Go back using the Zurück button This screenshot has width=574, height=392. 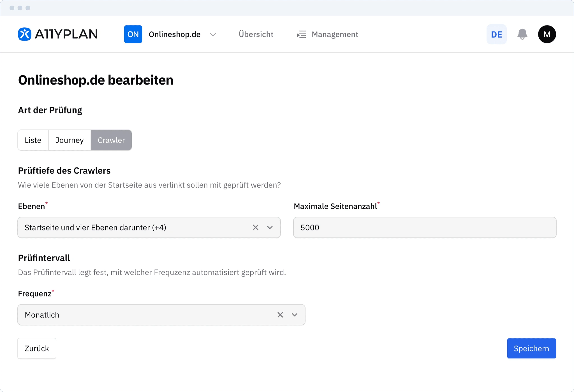(x=37, y=348)
